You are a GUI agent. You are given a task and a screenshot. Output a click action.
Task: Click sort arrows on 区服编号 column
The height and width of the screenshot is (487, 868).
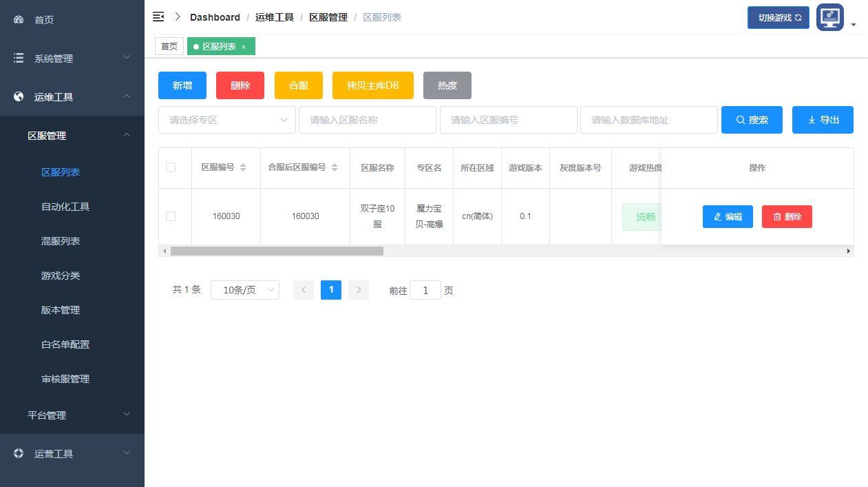pos(243,167)
